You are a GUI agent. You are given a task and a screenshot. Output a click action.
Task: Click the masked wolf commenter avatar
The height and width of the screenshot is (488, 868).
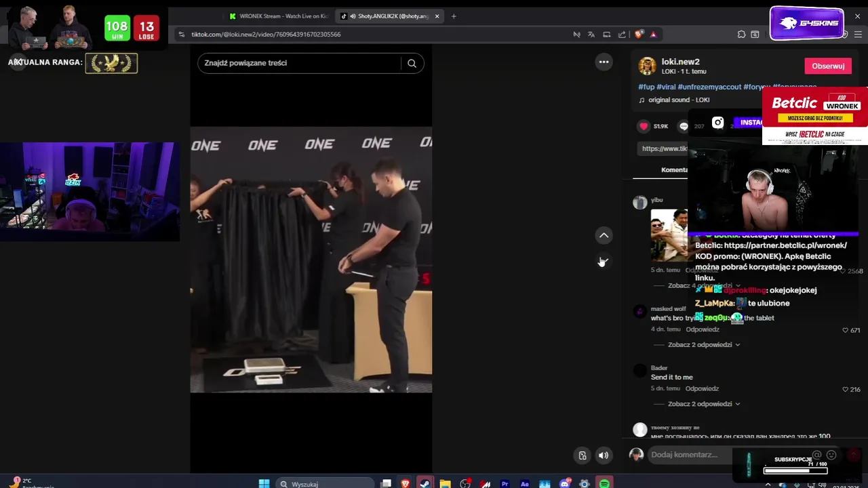tap(639, 312)
